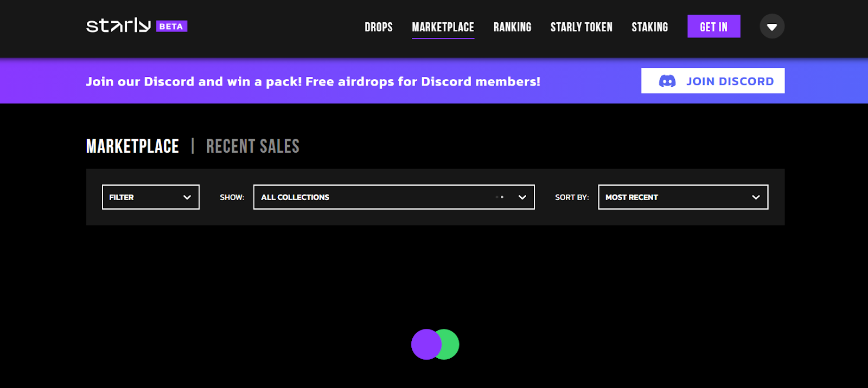Screen dimensions: 868x388
Task: Open the MOST RECENT sort dropdown
Action: click(683, 197)
